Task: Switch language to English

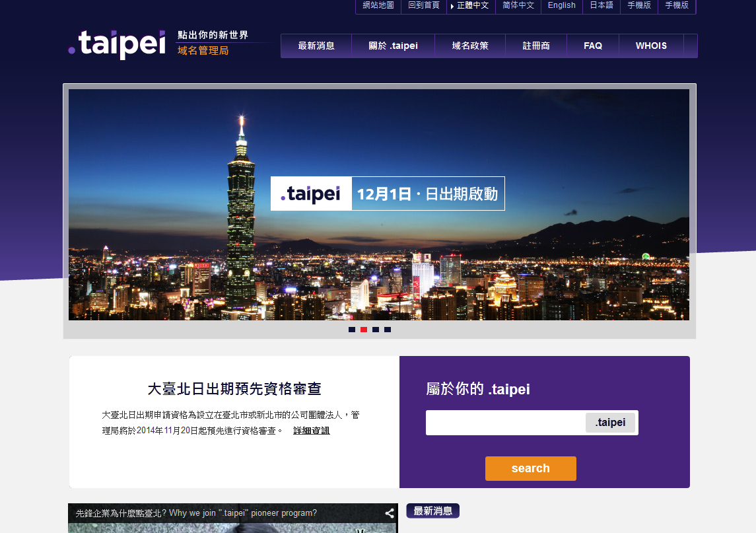Action: click(562, 5)
